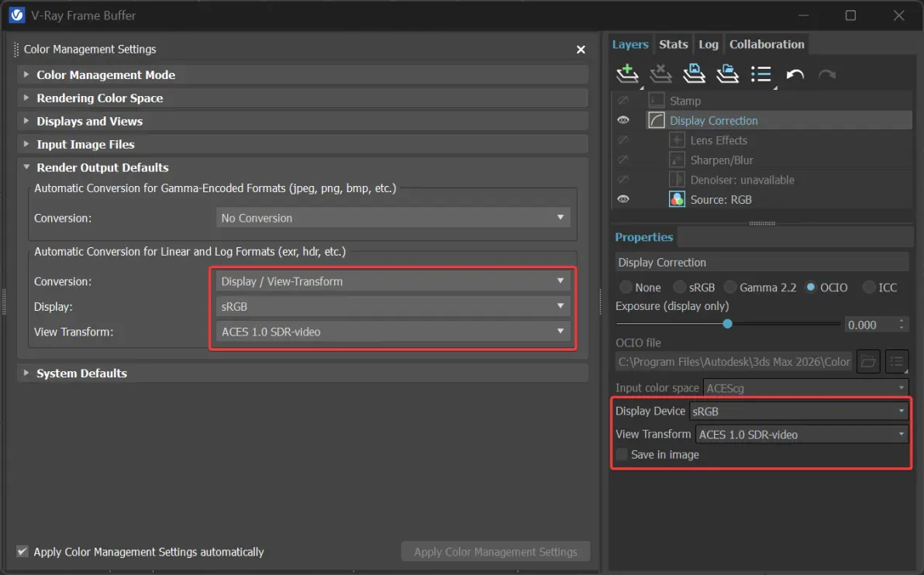Click the Exposure value field 0.000

pos(871,325)
